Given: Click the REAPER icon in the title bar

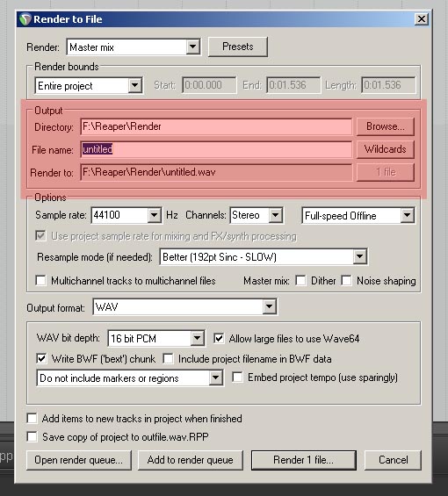Looking at the screenshot, I should pos(25,19).
